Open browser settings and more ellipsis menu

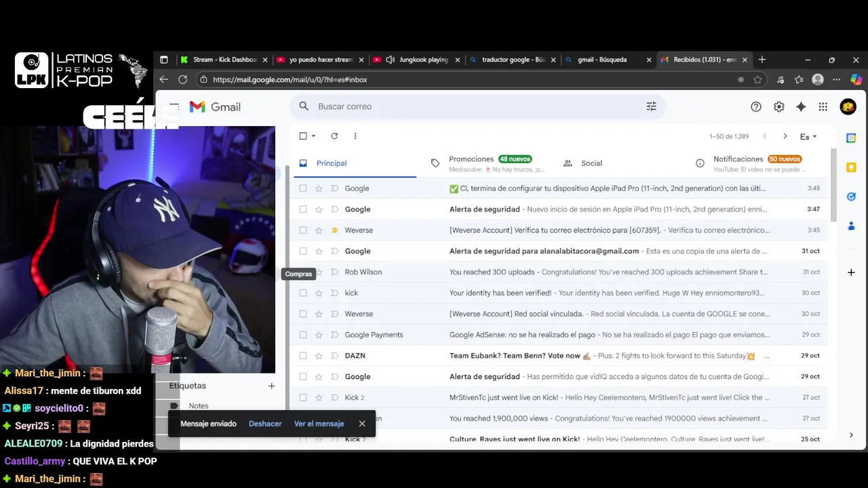pyautogui.click(x=837, y=79)
